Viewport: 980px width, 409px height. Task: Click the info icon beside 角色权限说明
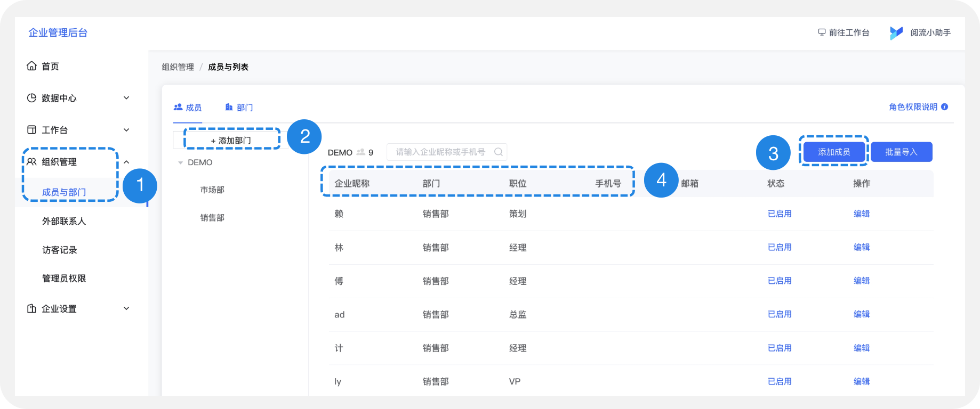944,107
